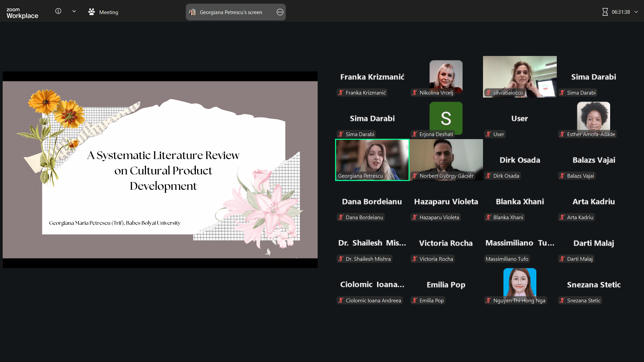Select Norbert György Gácsér's video tile

[x=446, y=158]
